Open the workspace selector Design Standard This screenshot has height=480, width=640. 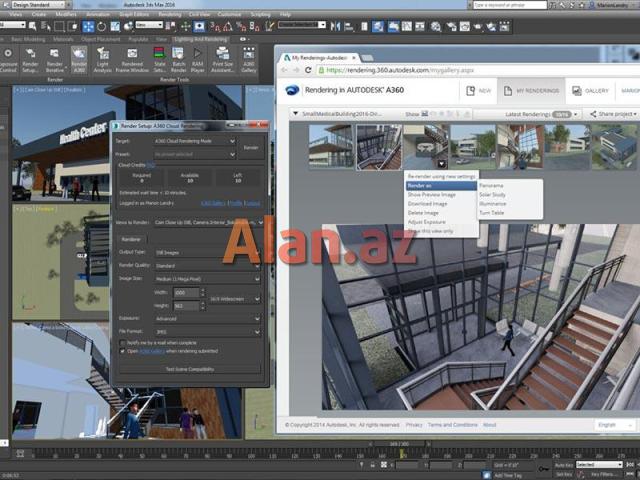click(38, 5)
